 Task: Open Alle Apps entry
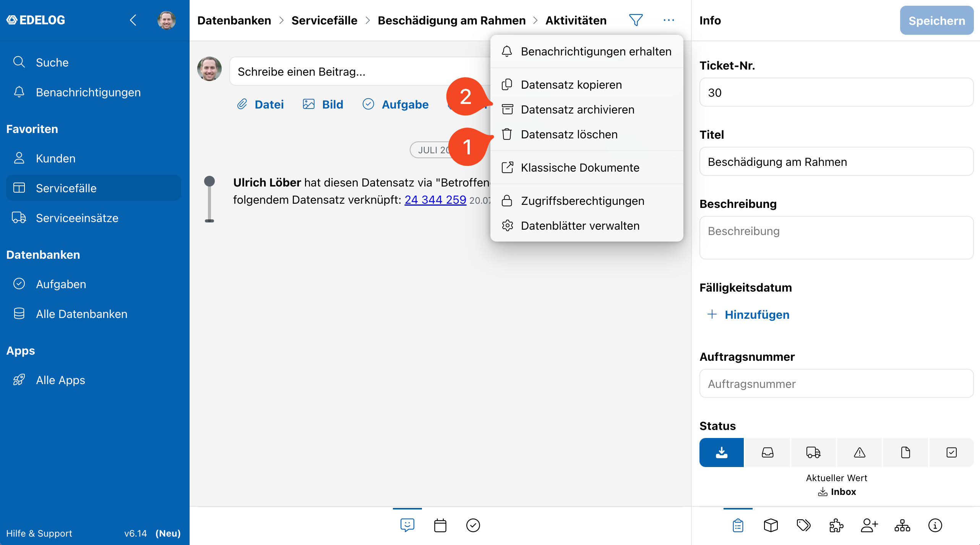[94, 380]
